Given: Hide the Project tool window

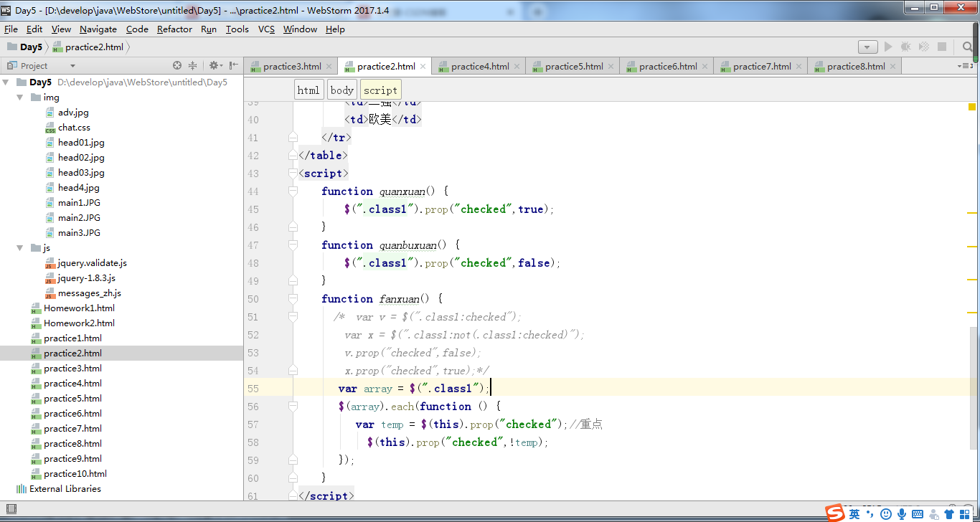Looking at the screenshot, I should (x=233, y=65).
